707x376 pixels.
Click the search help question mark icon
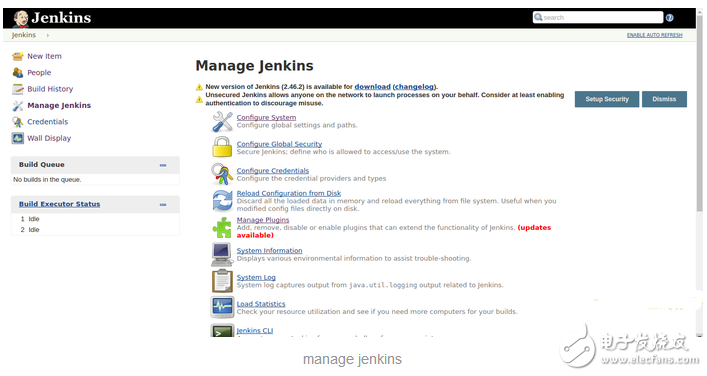pyautogui.click(x=670, y=18)
